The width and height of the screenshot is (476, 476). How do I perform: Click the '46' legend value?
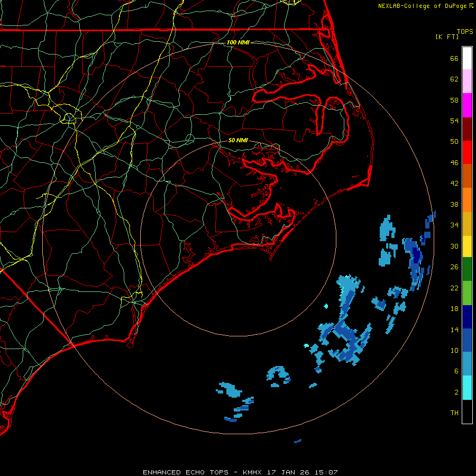454,163
